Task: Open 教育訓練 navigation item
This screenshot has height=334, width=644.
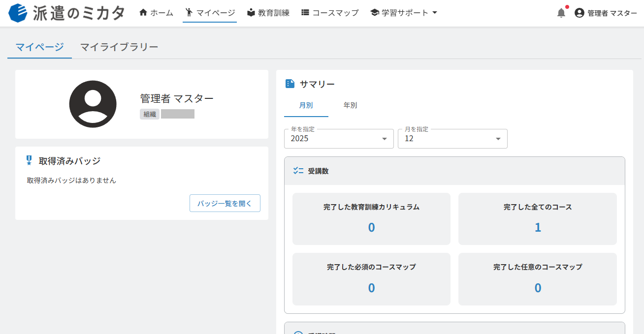Action: 268,13
